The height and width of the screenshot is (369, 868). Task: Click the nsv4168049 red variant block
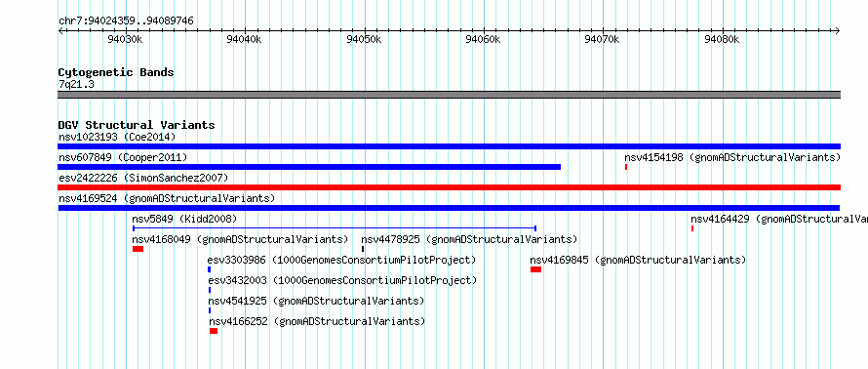[138, 249]
